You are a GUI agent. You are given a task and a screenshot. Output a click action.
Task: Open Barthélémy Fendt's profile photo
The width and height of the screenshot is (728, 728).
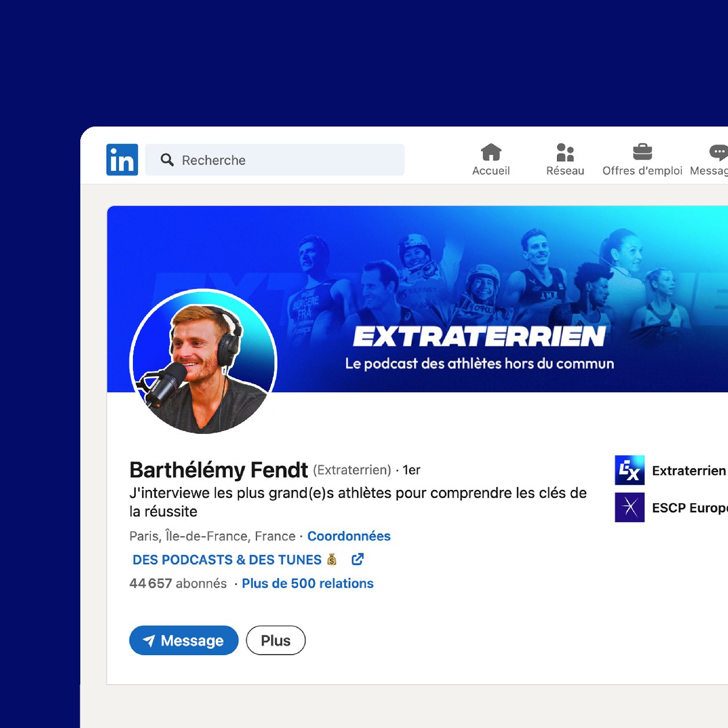point(203,362)
